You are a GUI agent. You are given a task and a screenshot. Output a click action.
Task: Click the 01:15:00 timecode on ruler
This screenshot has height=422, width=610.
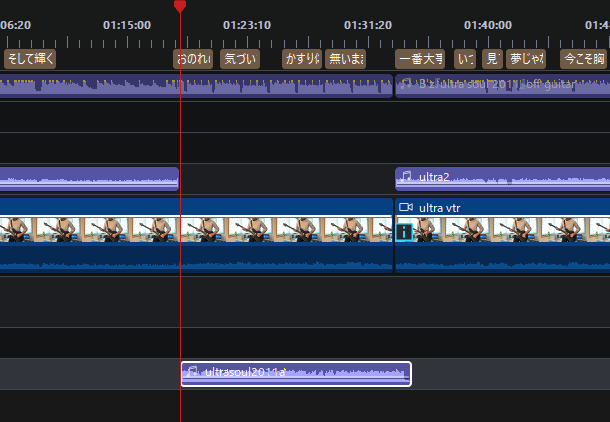point(127,23)
